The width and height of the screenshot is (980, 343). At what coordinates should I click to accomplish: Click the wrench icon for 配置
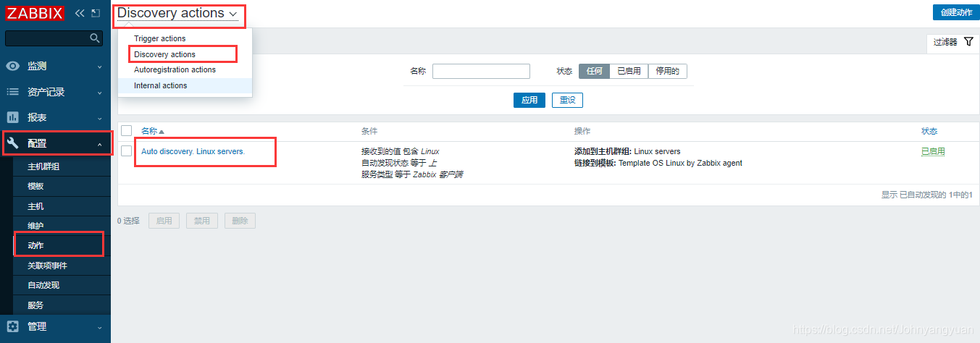pyautogui.click(x=12, y=143)
